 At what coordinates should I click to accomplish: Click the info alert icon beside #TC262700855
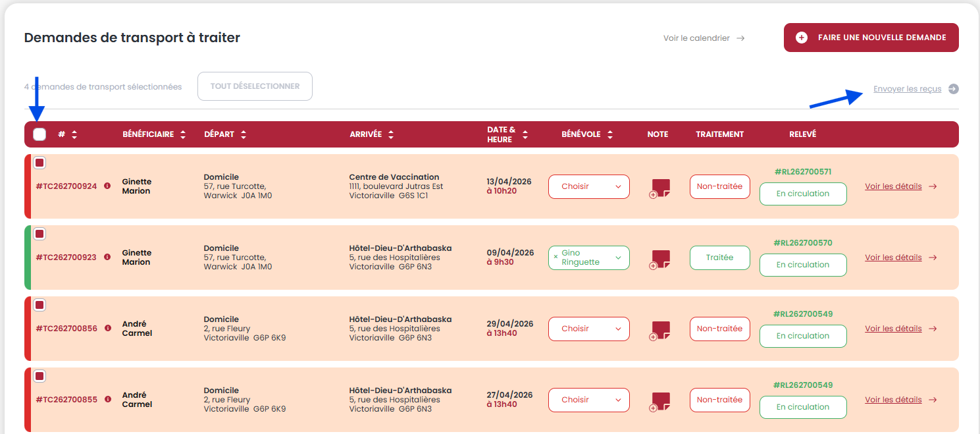tap(107, 400)
